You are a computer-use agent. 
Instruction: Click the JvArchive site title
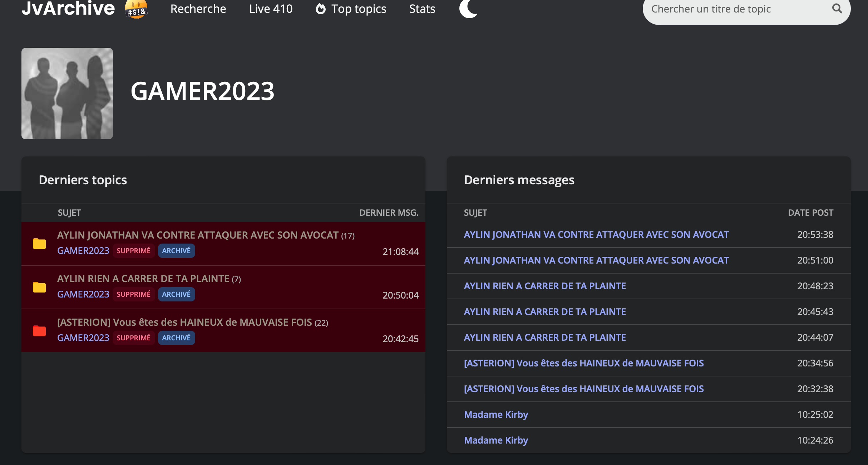(68, 9)
